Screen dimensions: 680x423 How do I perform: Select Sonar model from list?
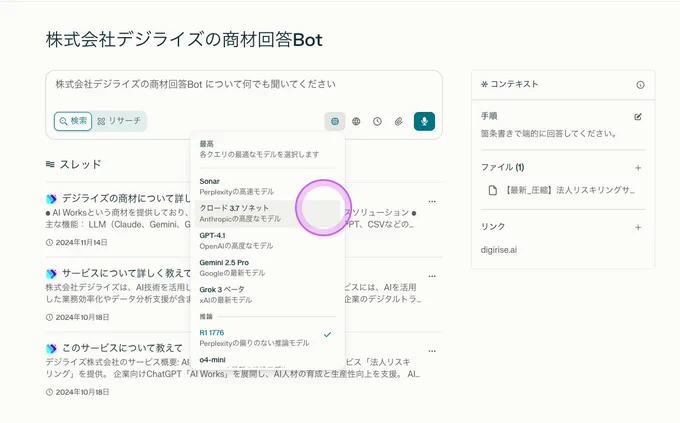267,186
